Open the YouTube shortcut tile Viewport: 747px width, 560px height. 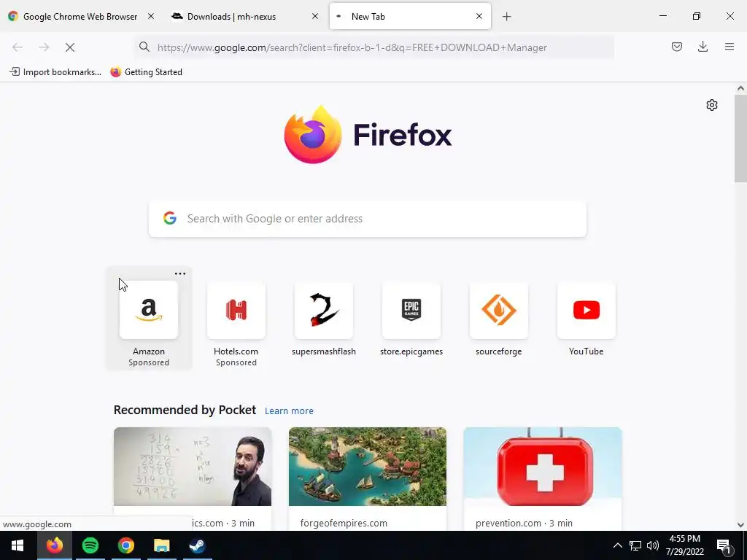(587, 319)
